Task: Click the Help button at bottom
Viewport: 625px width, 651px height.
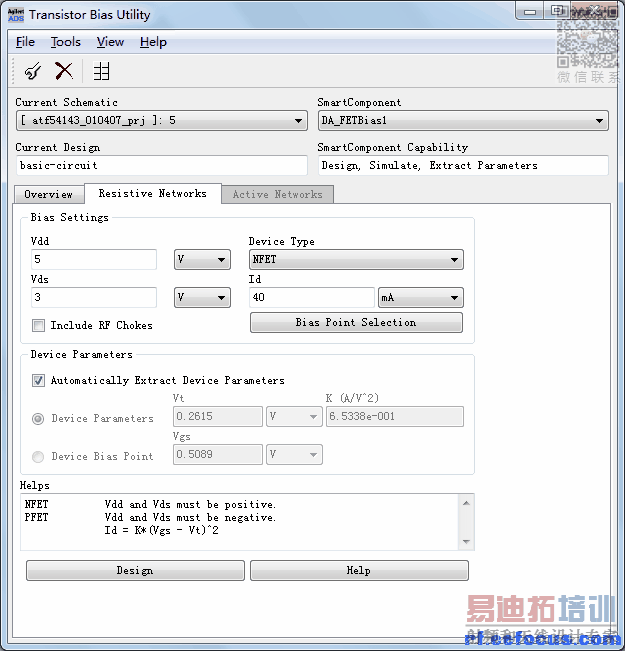Action: click(359, 570)
